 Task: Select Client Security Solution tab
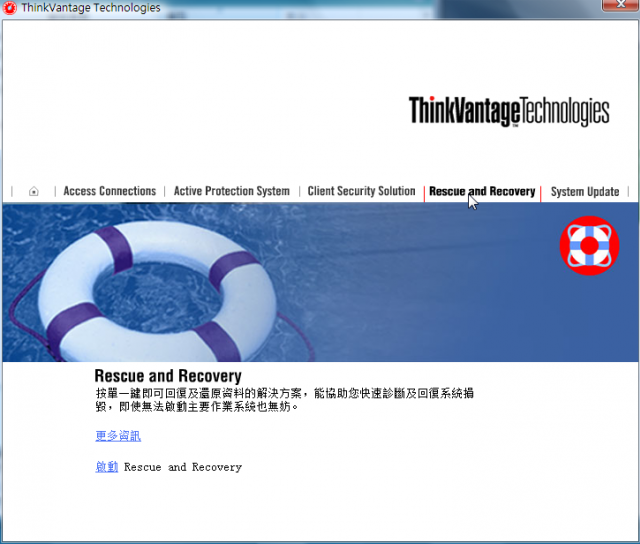[x=361, y=191]
